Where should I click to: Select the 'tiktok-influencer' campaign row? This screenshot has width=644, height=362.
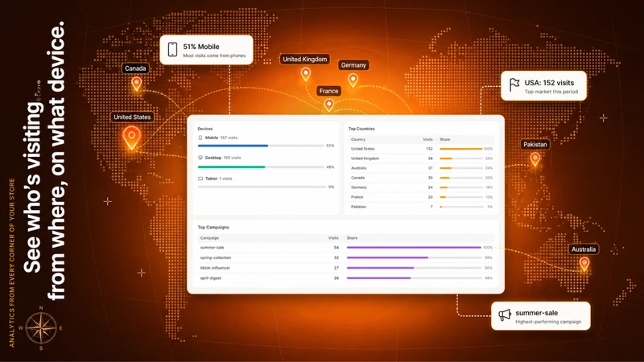click(x=346, y=268)
